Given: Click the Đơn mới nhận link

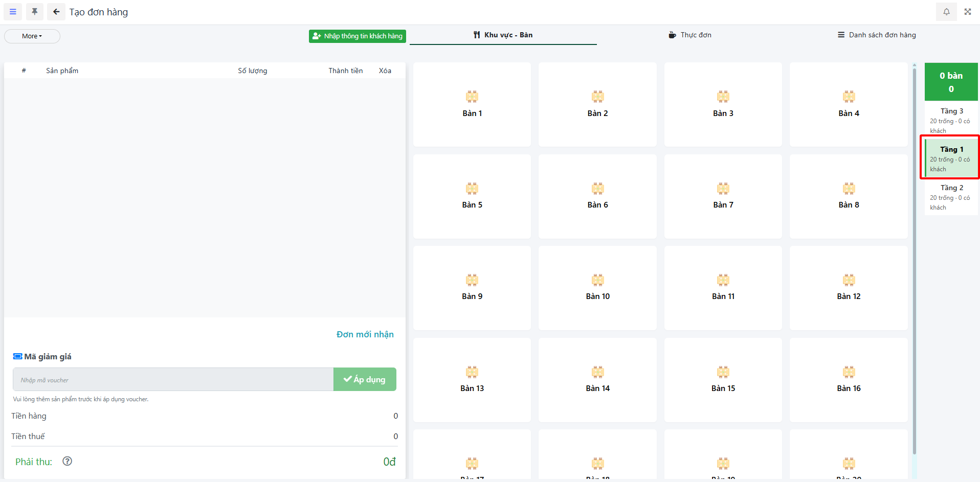Looking at the screenshot, I should click(365, 334).
